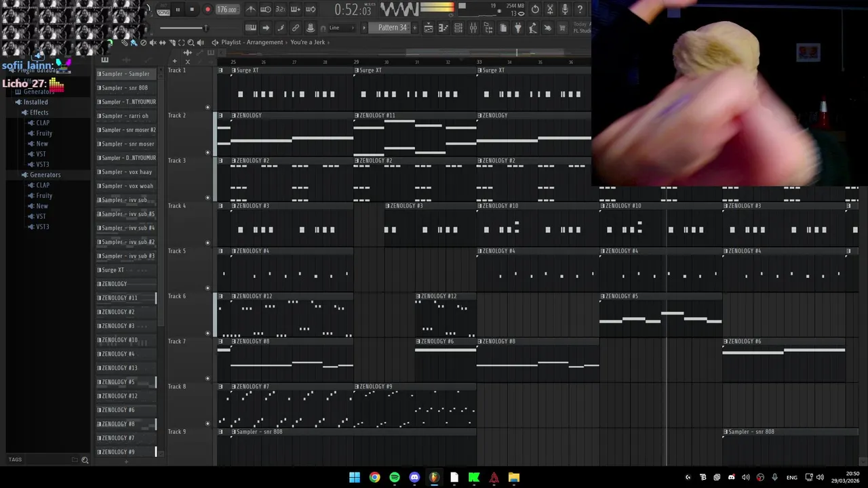Open the Playlist window icon
This screenshot has width=868, height=488.
[x=429, y=28]
